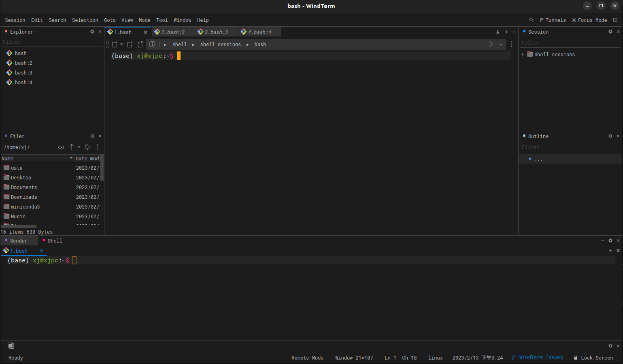Click the up-directory arrow in the Filer panel
This screenshot has width=623, height=364.
click(72, 147)
